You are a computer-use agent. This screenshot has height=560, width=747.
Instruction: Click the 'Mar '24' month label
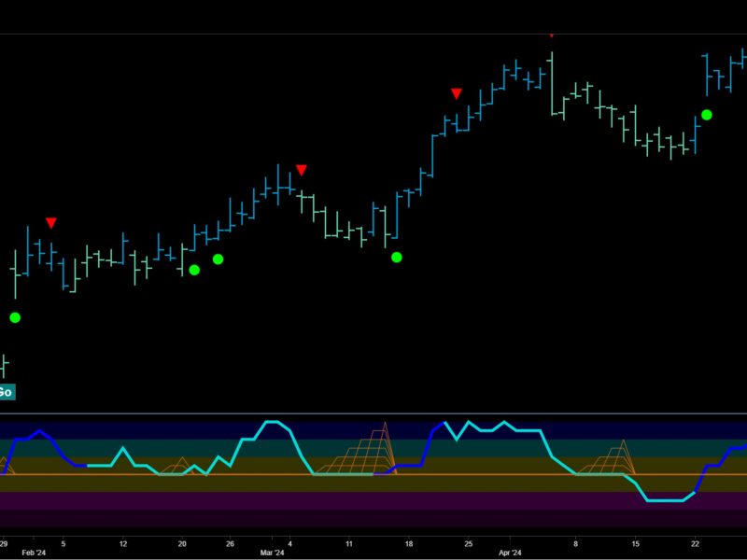(272, 553)
